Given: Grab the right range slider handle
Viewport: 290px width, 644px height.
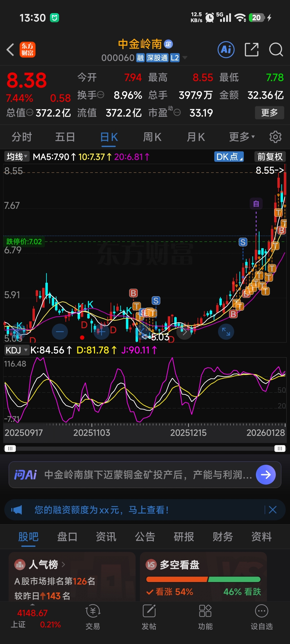Looking at the screenshot, I should click(x=280, y=448).
